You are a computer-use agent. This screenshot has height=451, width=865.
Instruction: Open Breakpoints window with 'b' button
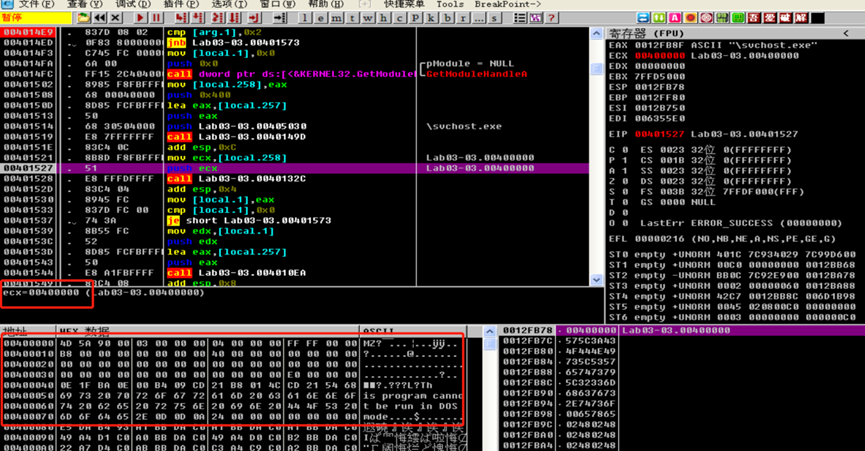pyautogui.click(x=447, y=18)
